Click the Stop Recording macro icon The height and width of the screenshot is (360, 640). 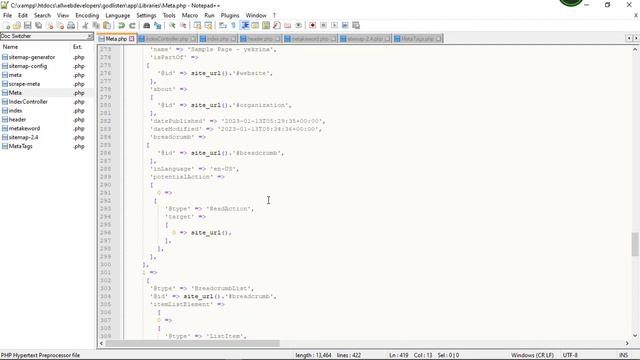point(323,25)
